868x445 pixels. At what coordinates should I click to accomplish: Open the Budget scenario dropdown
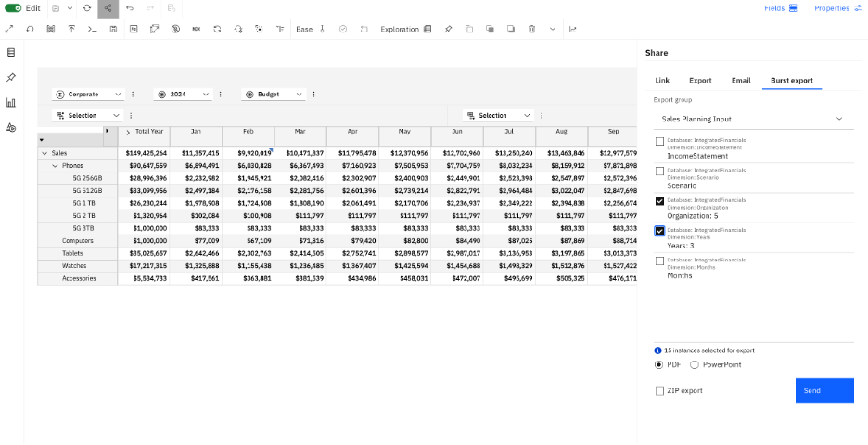pyautogui.click(x=274, y=95)
